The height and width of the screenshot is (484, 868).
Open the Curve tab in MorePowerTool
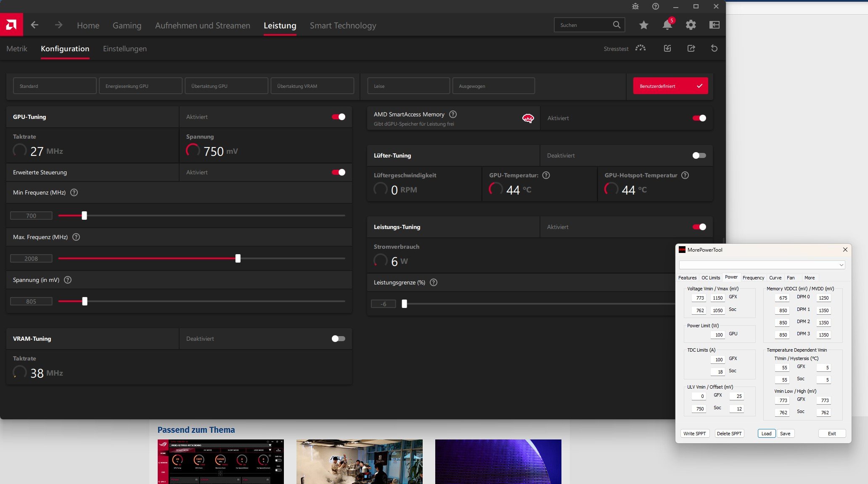[x=775, y=278]
